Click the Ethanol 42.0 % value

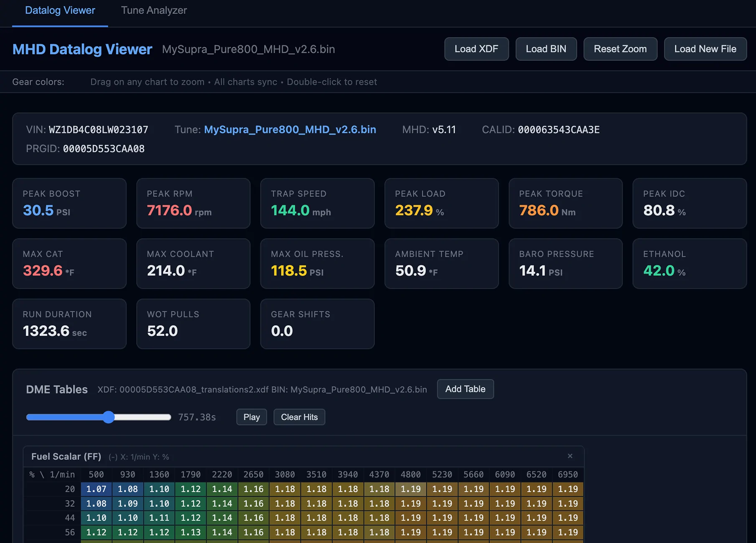pos(664,271)
